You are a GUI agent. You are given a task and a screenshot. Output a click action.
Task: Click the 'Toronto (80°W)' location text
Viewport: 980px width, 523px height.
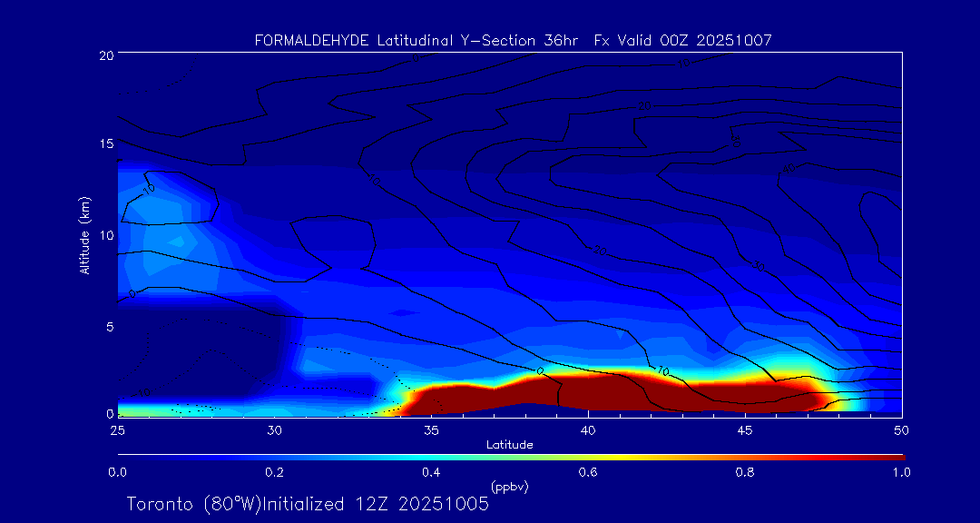point(192,504)
